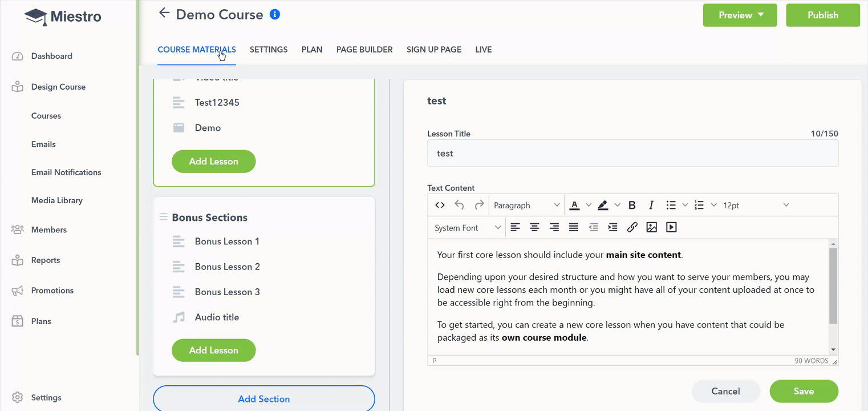This screenshot has height=411, width=868.
Task: Insert a link in the editor
Action: [x=632, y=227]
